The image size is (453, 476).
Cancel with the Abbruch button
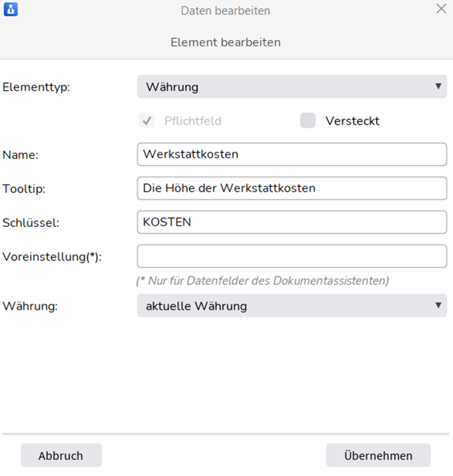[61, 455]
